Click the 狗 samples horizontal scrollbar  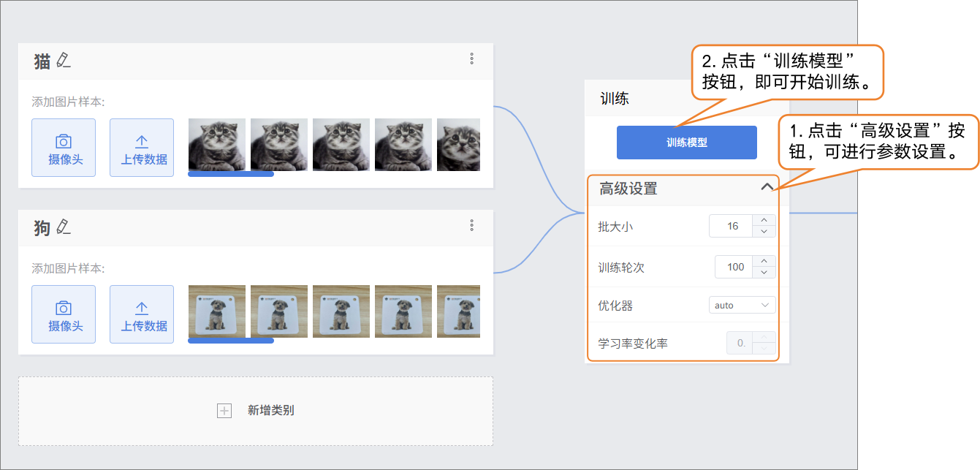[x=231, y=341]
